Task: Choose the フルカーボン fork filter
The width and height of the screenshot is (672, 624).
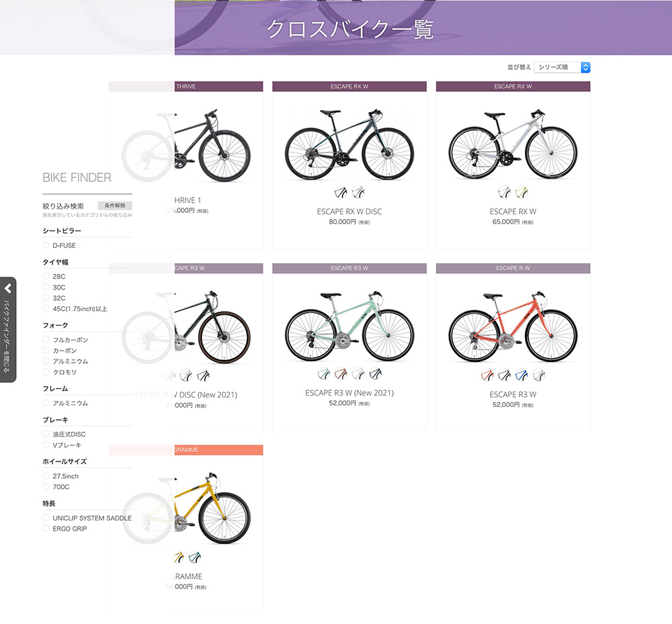Action: 46,341
